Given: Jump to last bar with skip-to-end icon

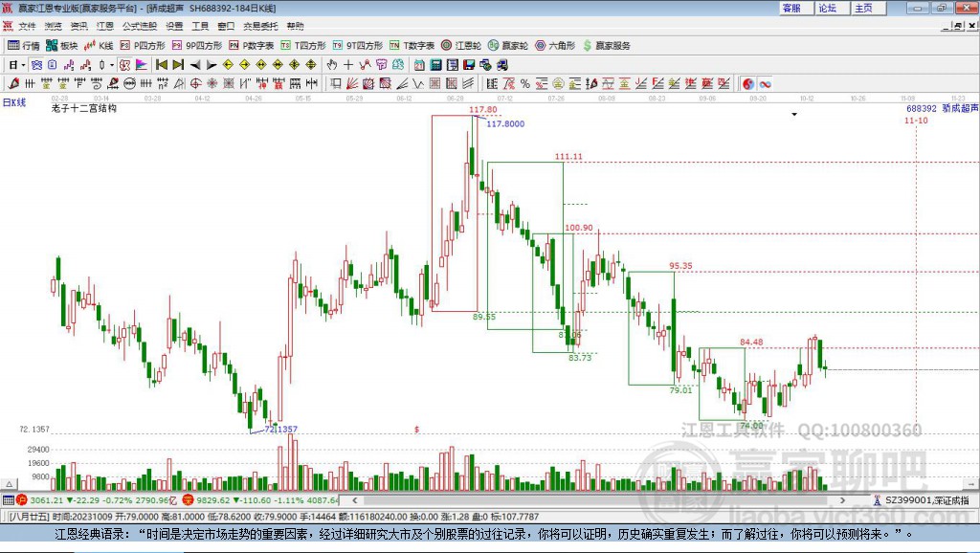Looking at the screenshot, I should 178,65.
